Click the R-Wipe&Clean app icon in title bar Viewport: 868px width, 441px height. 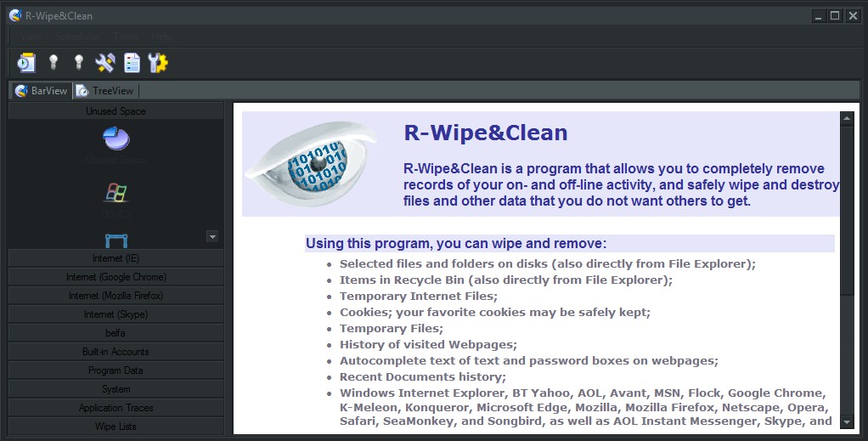[x=15, y=15]
